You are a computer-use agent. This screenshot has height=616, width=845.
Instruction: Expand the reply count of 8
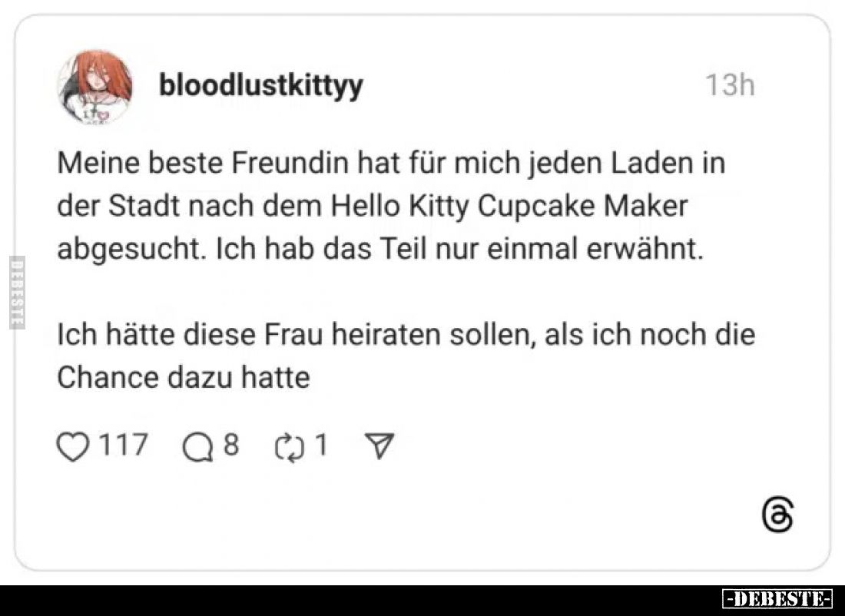tap(232, 444)
